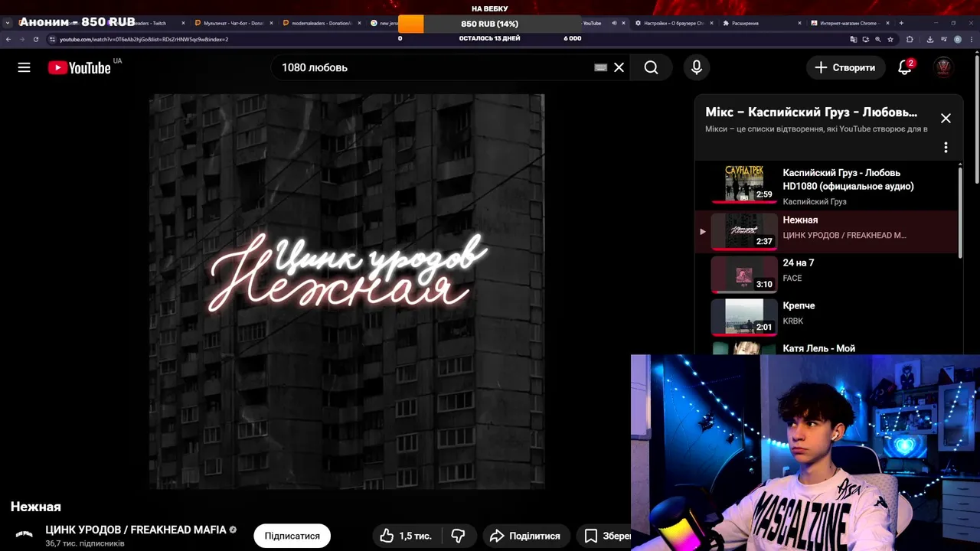Zoom magnifier icon in the address bar
The image size is (980, 551).
click(878, 39)
